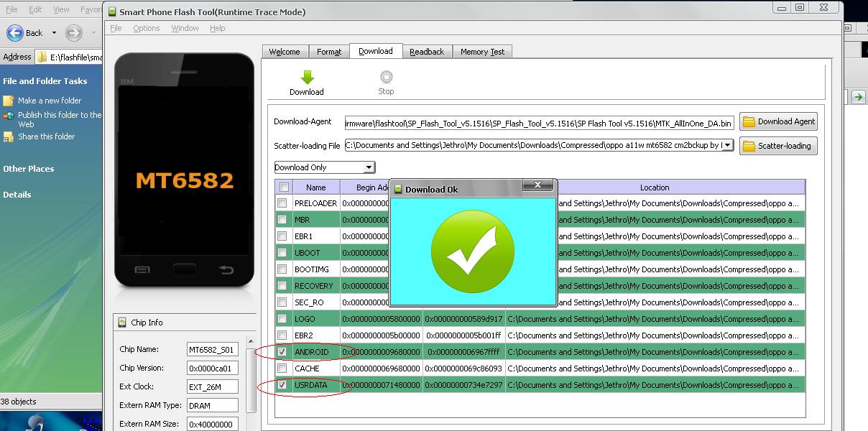Screen dimensions: 868x431
Task: Click the Publish this folder web icon
Action: (x=9, y=116)
